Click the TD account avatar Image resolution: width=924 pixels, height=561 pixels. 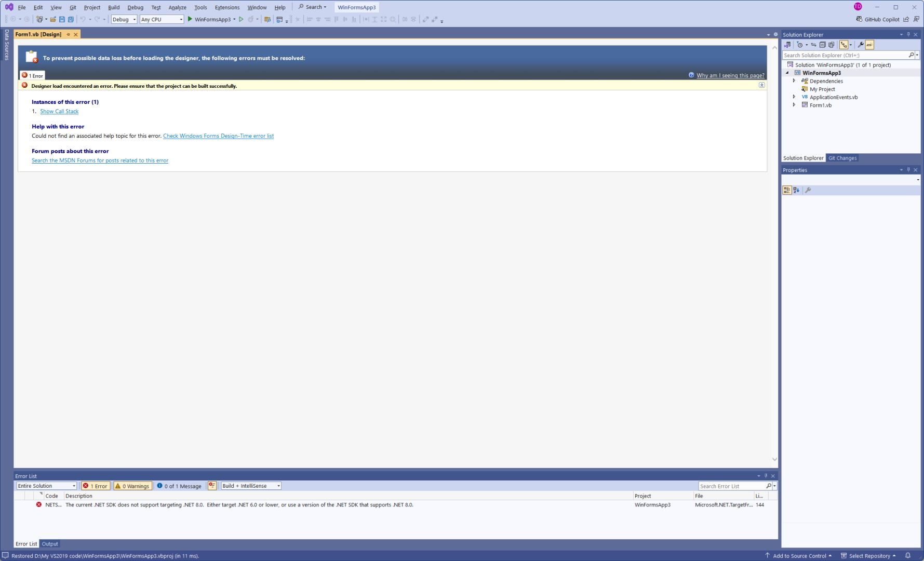(858, 7)
